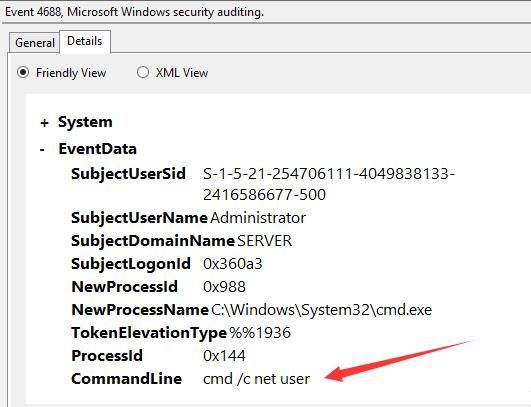
Task: Click the cmd /c net user command line
Action: [x=256, y=379]
